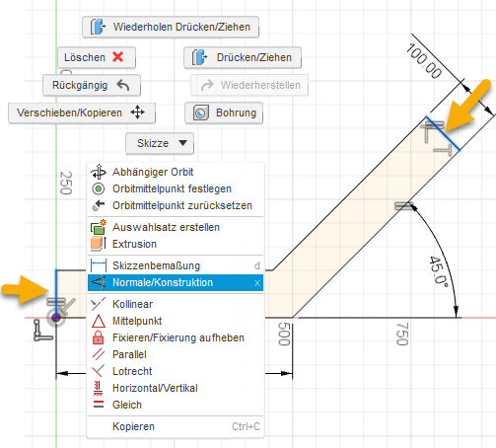Click the red X delete icon
This screenshot has height=448, width=496.
click(x=117, y=57)
